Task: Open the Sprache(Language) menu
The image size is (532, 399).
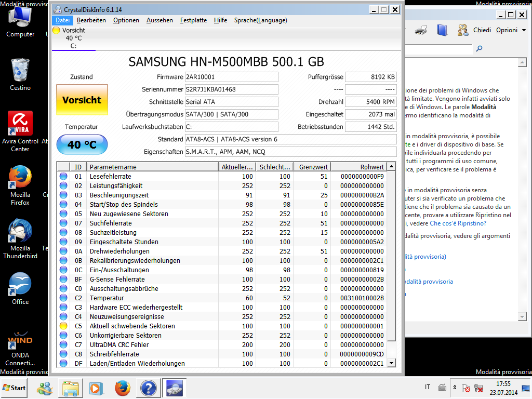Action: point(261,20)
